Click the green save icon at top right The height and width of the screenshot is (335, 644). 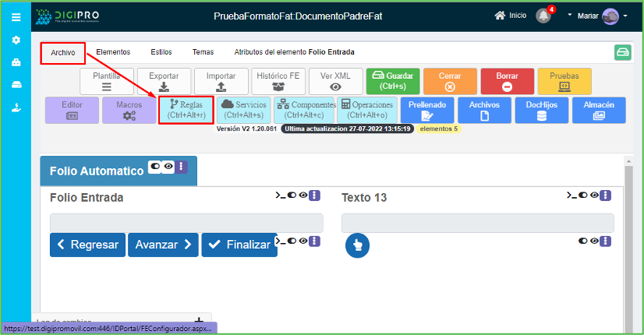[623, 52]
